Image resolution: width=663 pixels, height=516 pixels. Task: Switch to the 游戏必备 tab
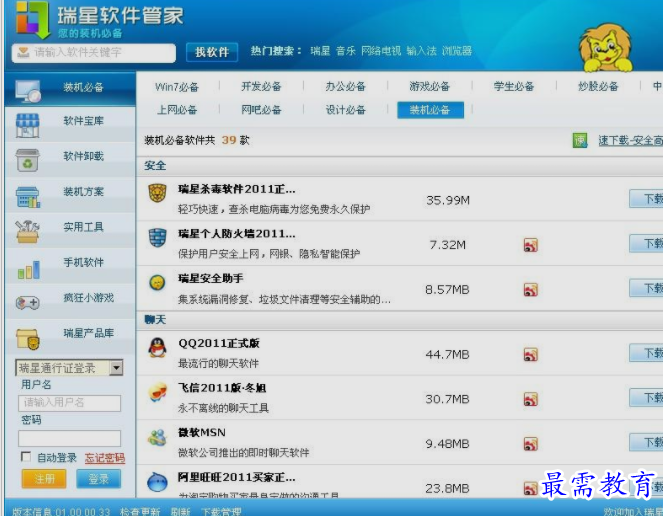point(429,87)
